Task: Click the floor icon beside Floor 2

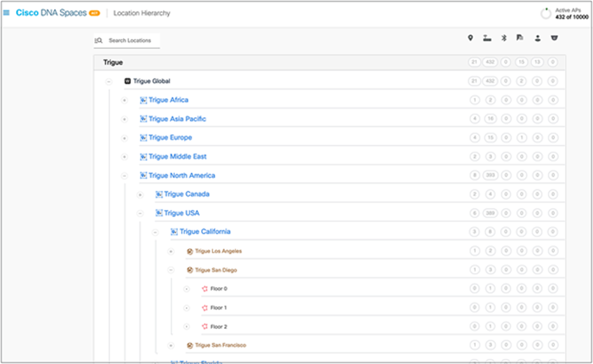Action: (x=205, y=326)
